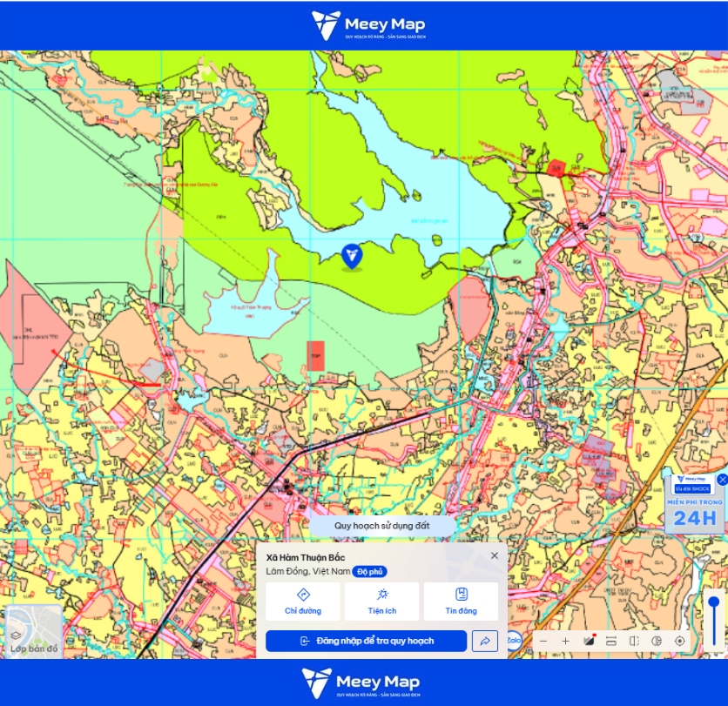This screenshot has height=706, width=728.
Task: Open the Lớp bản đồ layer switcher thumbnail
Action: pos(34,632)
